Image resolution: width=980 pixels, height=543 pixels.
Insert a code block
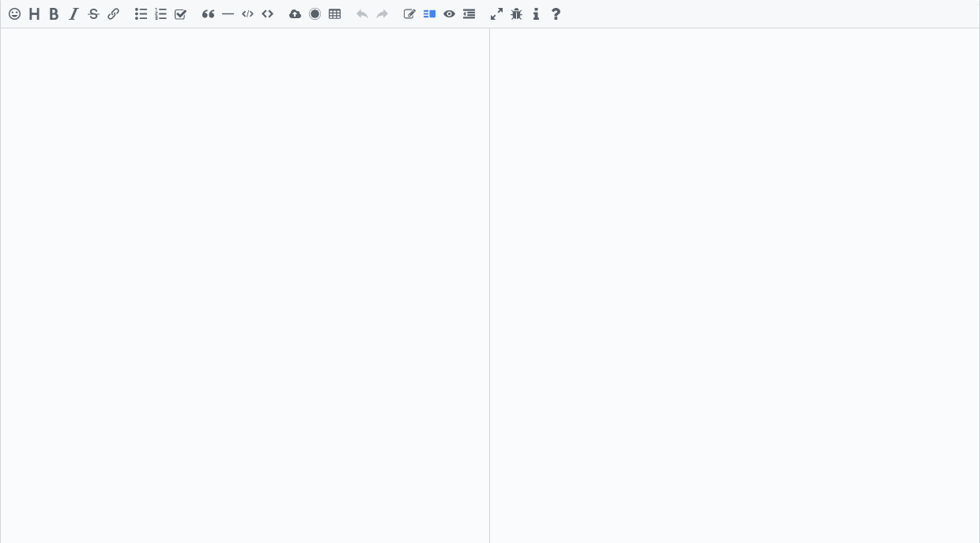coord(267,13)
